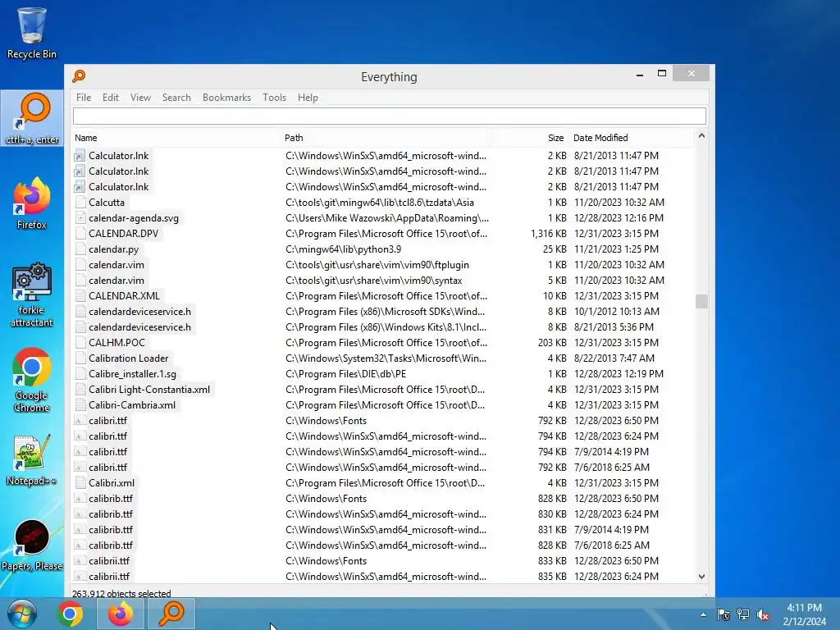Screen dimensions: 840x630
Task: Click the file icon of calendar.py
Action: pyautogui.click(x=80, y=249)
